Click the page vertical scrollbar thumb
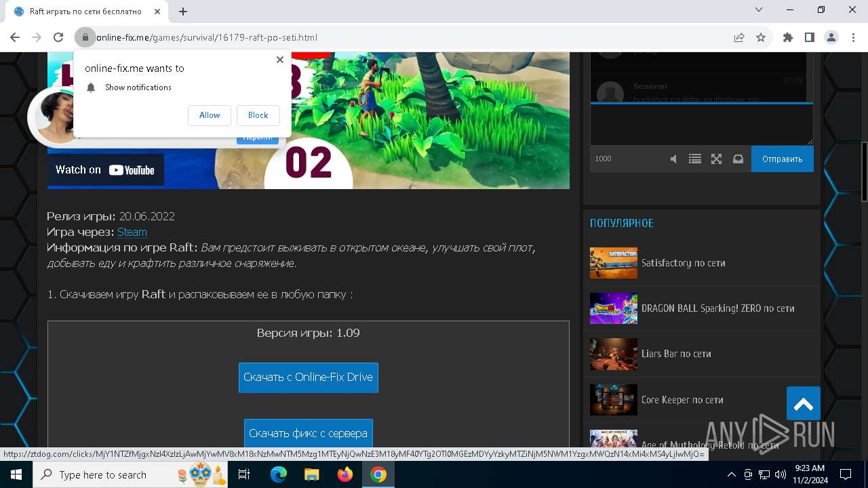The height and width of the screenshot is (488, 868). (864, 172)
